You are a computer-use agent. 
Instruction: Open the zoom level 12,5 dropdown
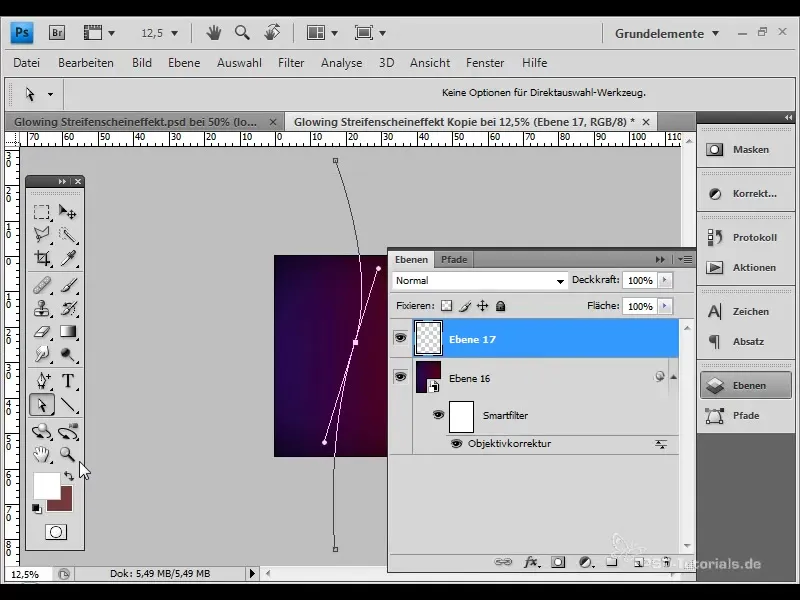pyautogui.click(x=174, y=33)
